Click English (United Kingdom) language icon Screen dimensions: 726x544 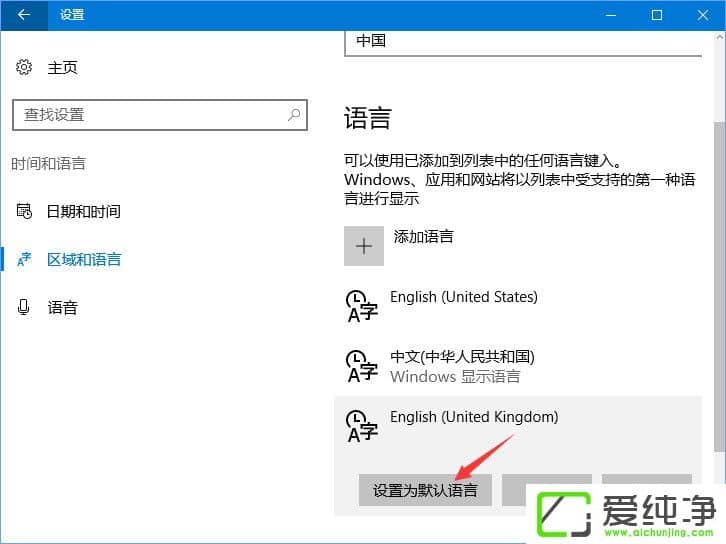(362, 426)
